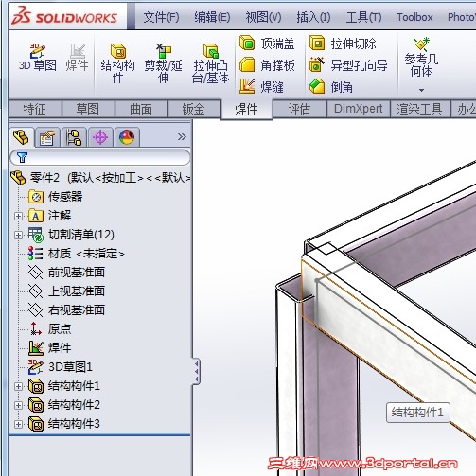Open the DisplayManager color ball tab
The image size is (476, 476).
[127, 137]
